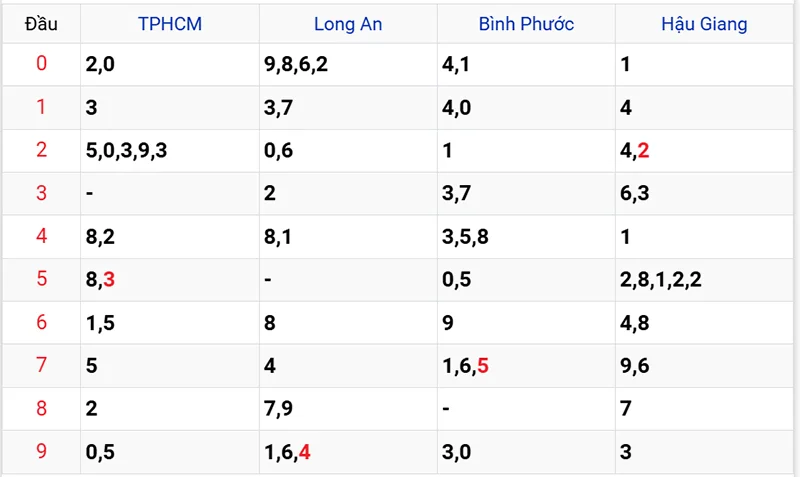Select the TPHCM cell showing 1,5
The image size is (800, 477).
pos(101,322)
